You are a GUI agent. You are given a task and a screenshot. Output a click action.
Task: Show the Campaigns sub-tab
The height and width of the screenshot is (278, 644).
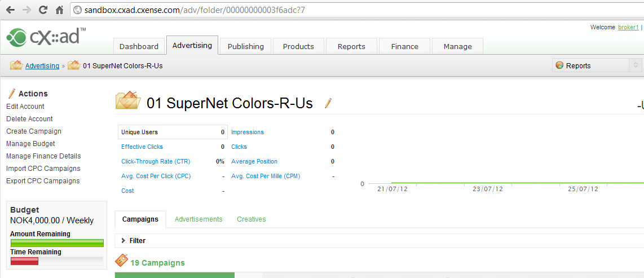(x=140, y=219)
